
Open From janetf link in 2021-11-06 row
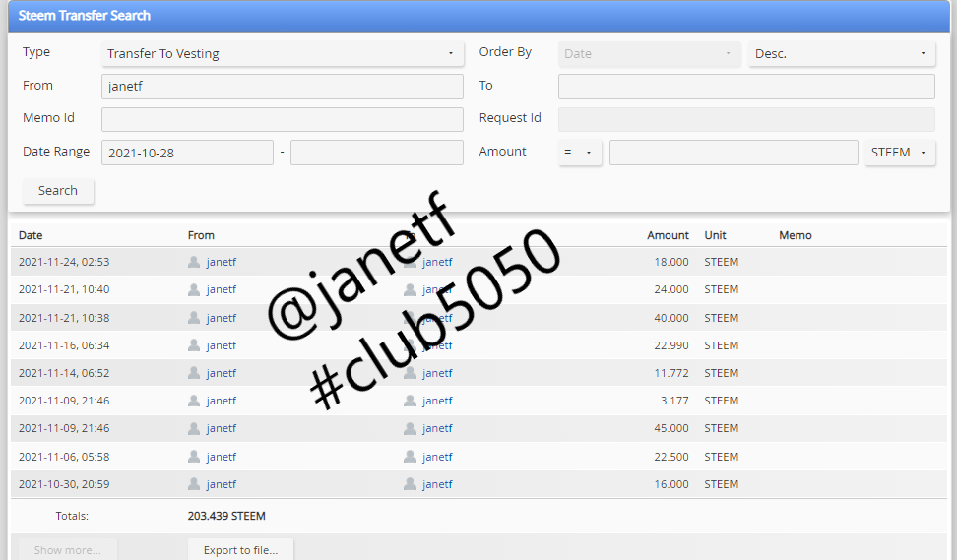tap(221, 457)
